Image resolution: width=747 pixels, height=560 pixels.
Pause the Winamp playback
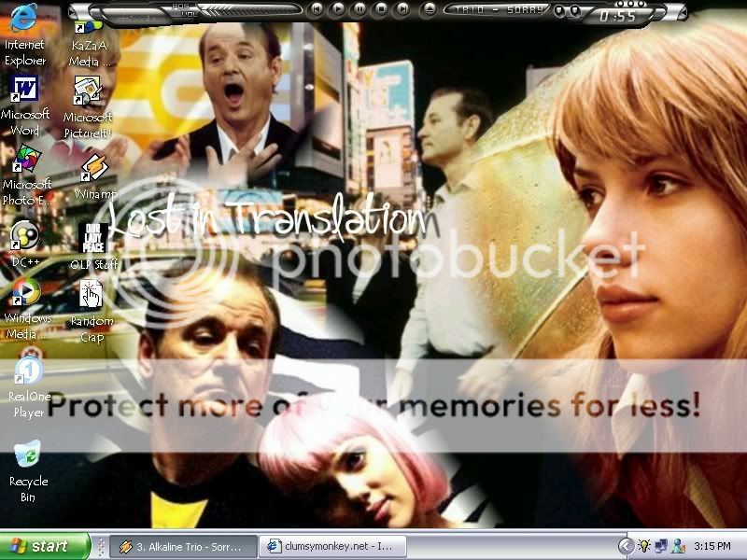tap(359, 8)
